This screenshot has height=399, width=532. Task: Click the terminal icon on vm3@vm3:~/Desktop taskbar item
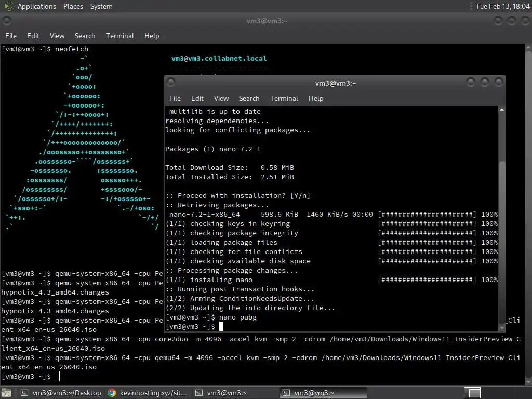pos(24,393)
